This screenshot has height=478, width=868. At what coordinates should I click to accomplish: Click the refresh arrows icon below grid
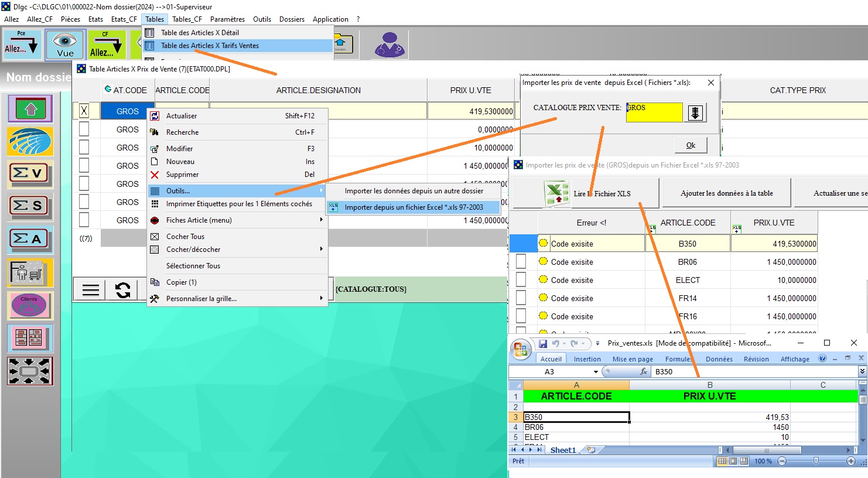coord(122,290)
